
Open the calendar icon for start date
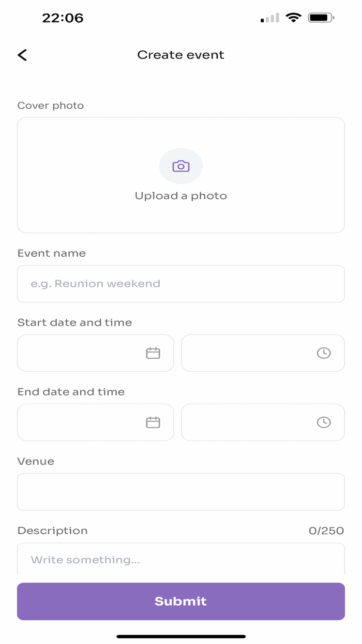[x=153, y=353]
